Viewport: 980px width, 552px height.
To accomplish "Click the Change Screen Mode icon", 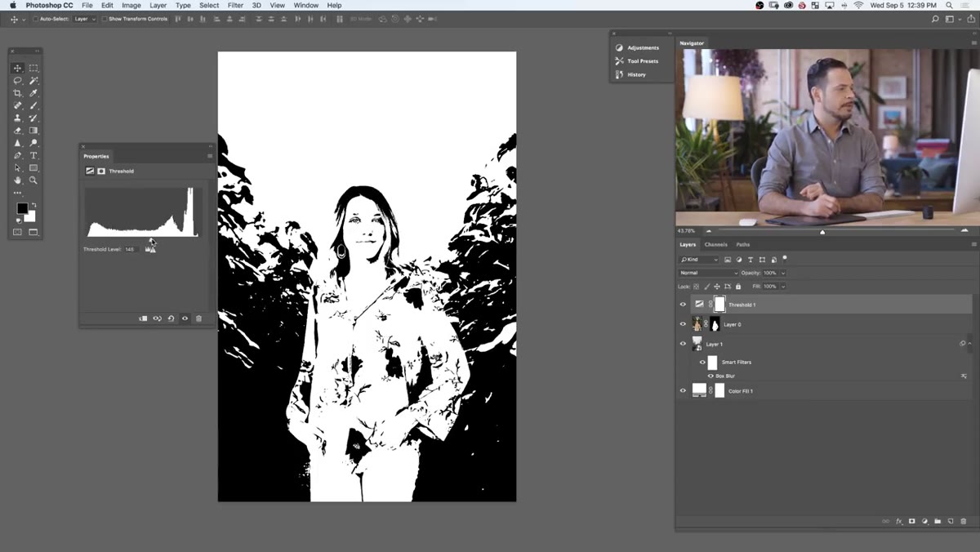I will click(x=33, y=232).
